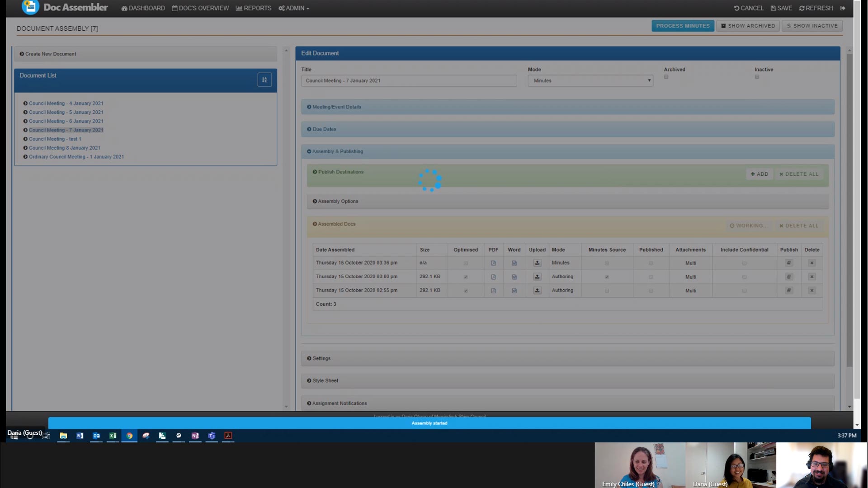Viewport: 868px width, 488px height.
Task: Delete the 02:55 pm assembled doc row
Action: click(x=812, y=291)
